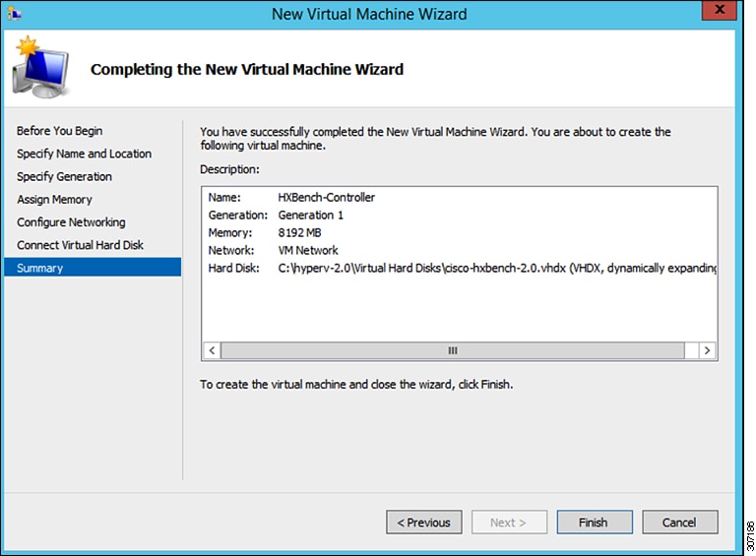Open Configure Networking step
The height and width of the screenshot is (556, 756).
(x=71, y=222)
